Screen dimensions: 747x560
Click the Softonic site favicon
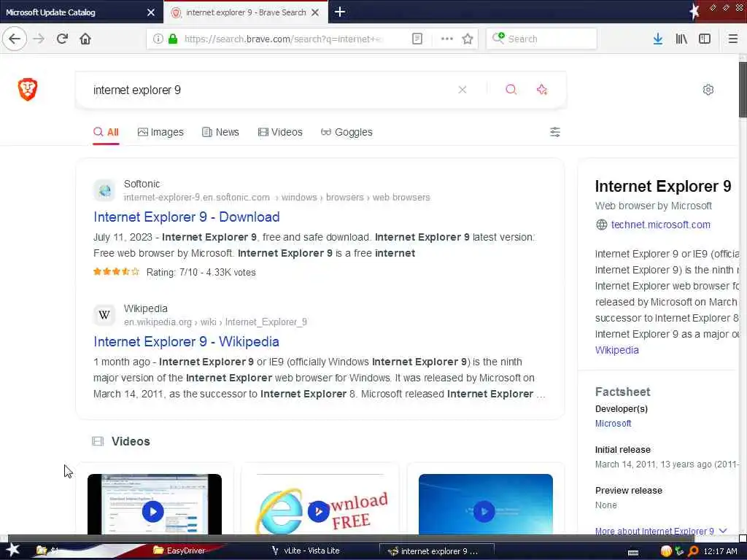point(104,190)
